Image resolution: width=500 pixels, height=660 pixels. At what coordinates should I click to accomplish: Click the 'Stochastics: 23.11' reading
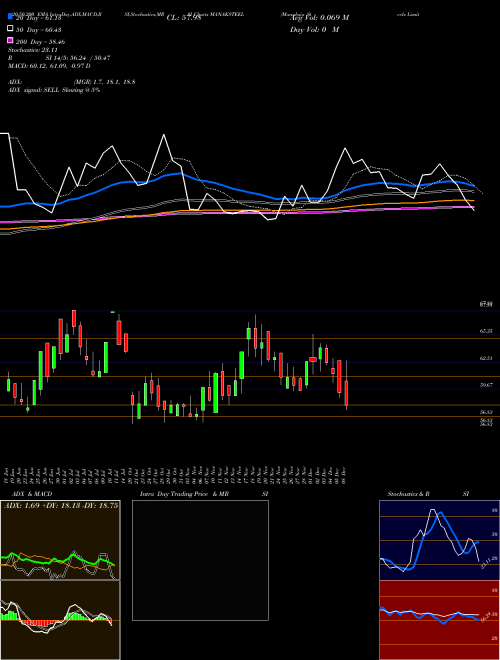(32, 50)
